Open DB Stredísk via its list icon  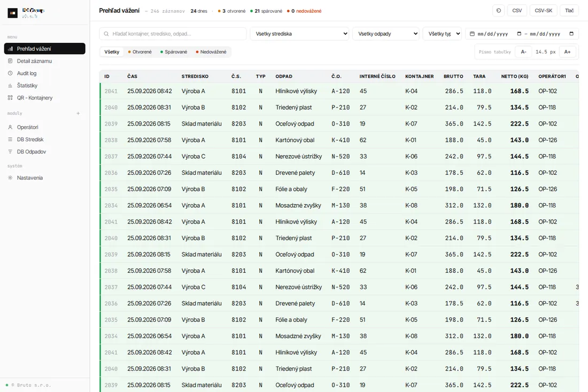point(10,139)
